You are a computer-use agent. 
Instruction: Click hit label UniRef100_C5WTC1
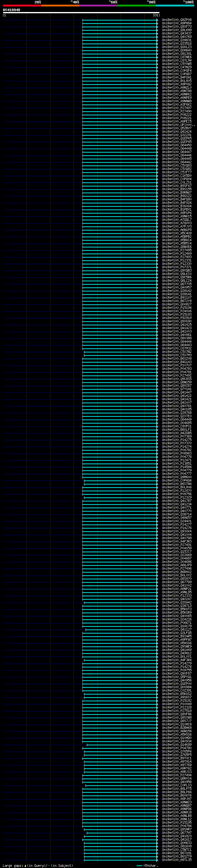point(177,850)
